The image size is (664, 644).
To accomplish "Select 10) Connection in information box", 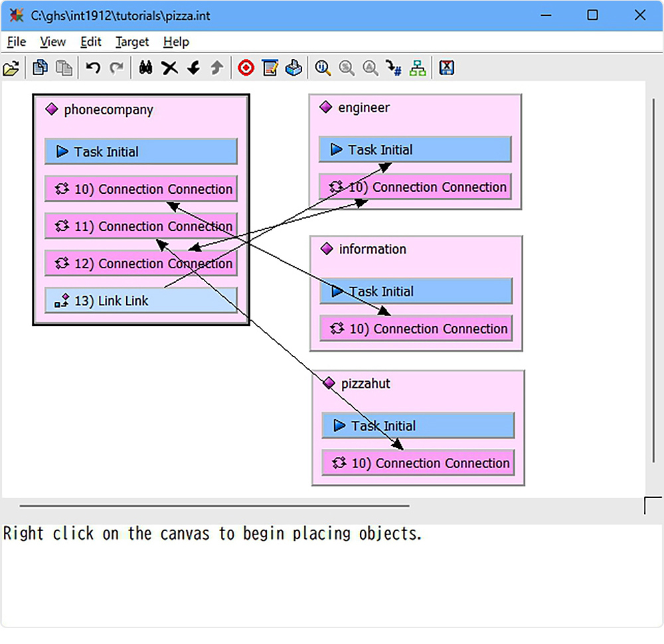I will (x=416, y=329).
